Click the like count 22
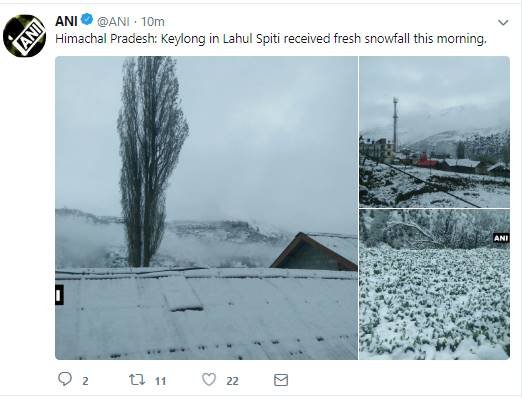The width and height of the screenshot is (522, 398). point(232,381)
